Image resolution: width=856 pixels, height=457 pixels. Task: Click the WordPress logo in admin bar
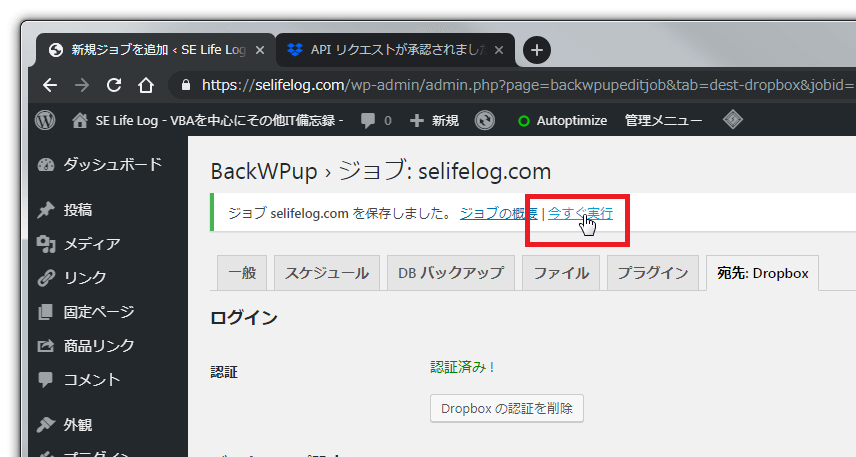click(x=45, y=120)
